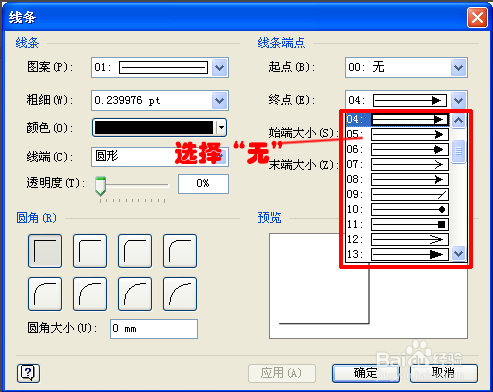This screenshot has height=392, width=493.
Task: Select the fourth rounding style in top row
Action: (x=180, y=251)
